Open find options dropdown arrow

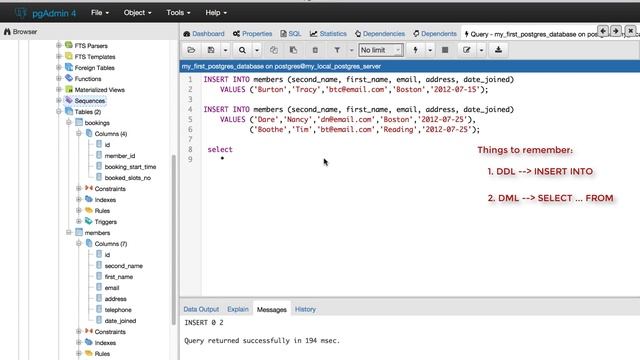[257, 50]
